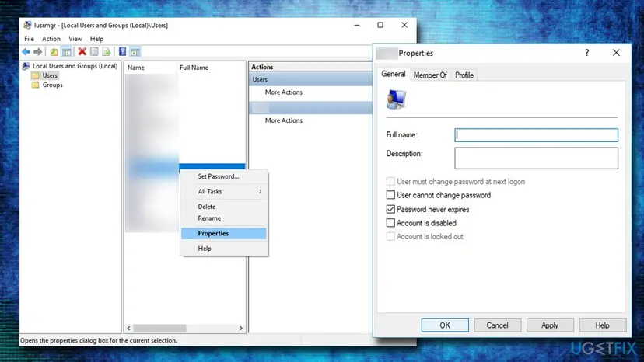Click into the Description text field
Viewport: 644px width, 362px height.
(x=536, y=158)
